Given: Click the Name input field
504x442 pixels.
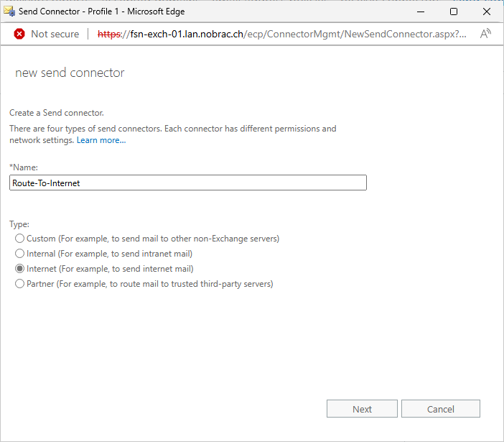Looking at the screenshot, I should 188,183.
